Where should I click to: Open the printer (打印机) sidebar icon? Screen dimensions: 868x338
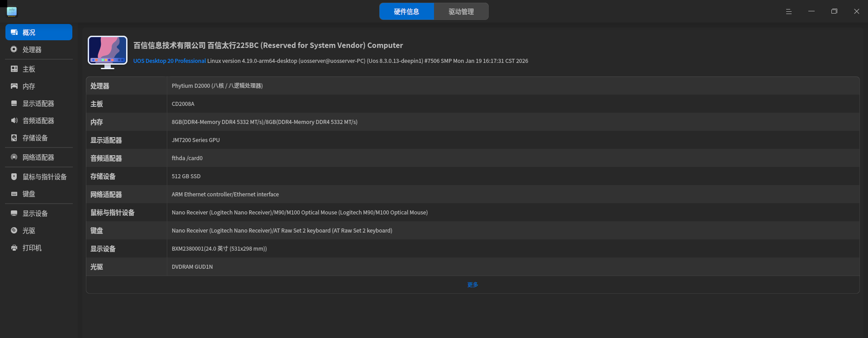click(x=14, y=248)
